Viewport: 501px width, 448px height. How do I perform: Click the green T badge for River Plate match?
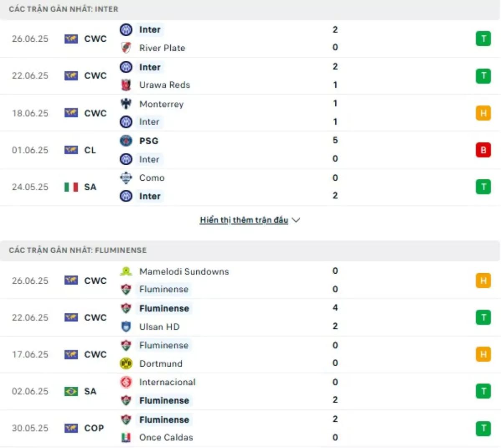(483, 39)
